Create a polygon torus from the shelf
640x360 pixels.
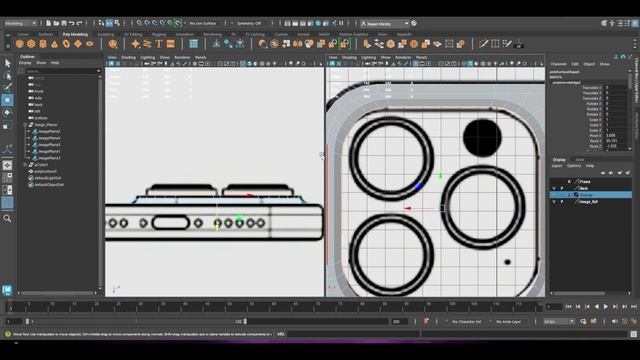(x=66, y=44)
